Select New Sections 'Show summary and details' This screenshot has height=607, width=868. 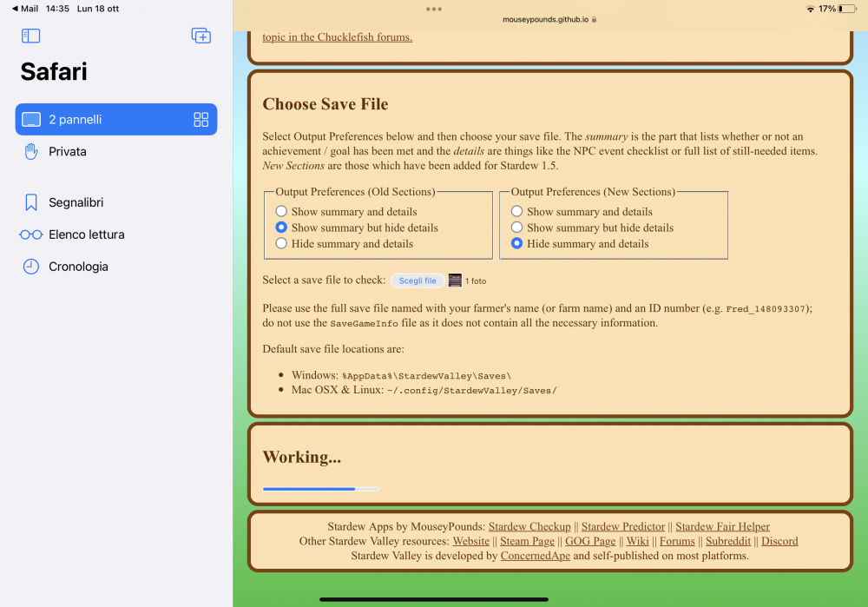click(x=517, y=212)
